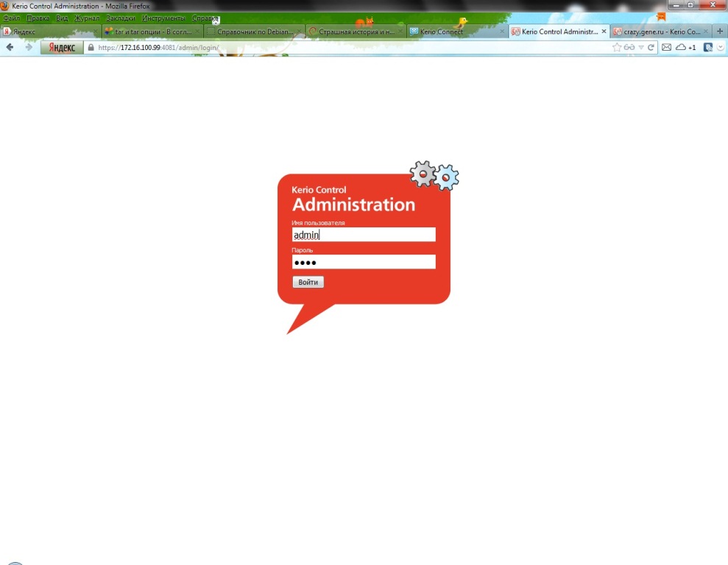
Task: Open the Закладки menu
Action: coord(120,18)
